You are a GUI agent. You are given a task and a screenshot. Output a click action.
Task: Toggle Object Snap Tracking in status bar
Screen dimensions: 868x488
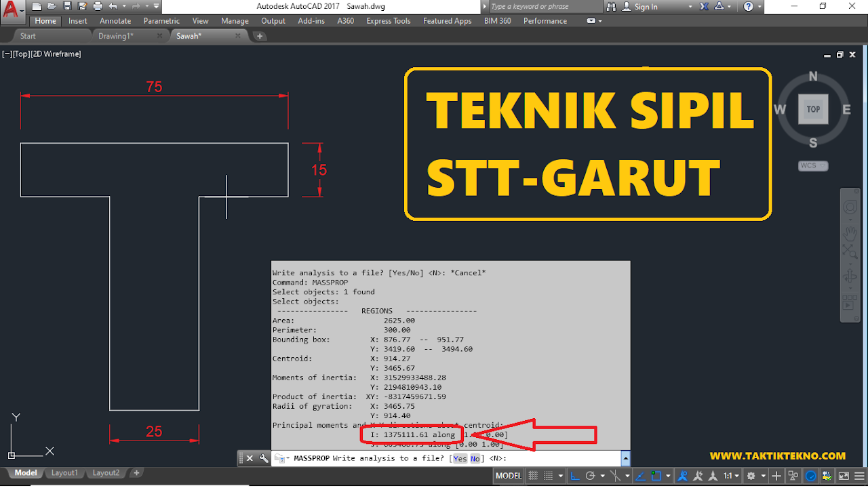pos(640,476)
